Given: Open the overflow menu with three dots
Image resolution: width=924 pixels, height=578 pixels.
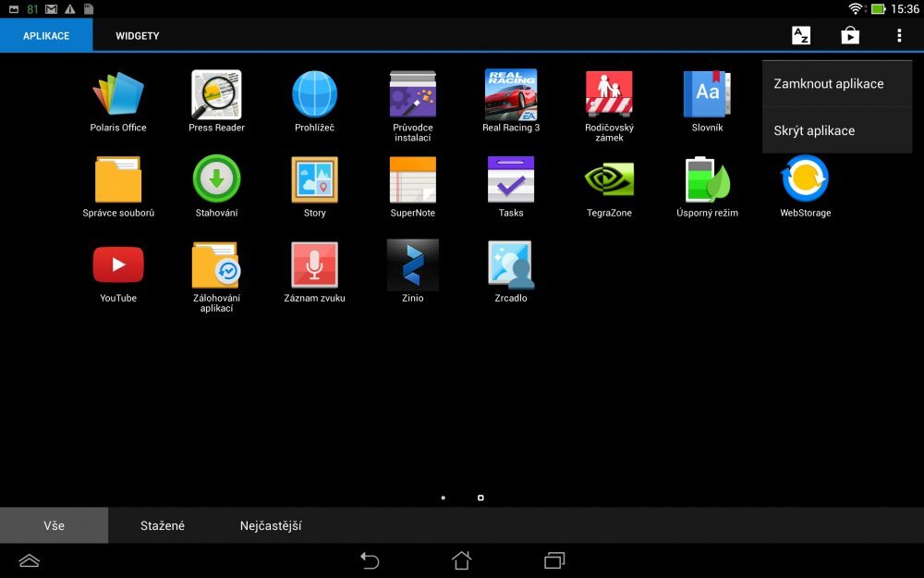Looking at the screenshot, I should [x=898, y=35].
